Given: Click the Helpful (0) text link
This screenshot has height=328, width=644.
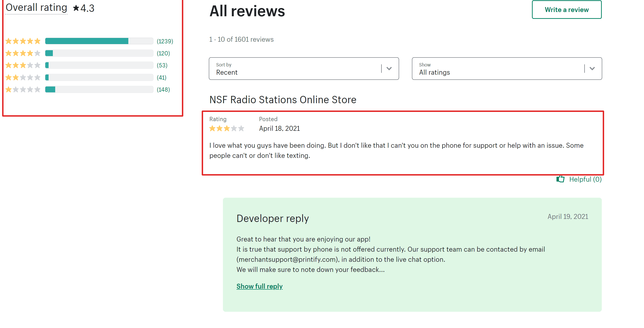Looking at the screenshot, I should point(585,179).
